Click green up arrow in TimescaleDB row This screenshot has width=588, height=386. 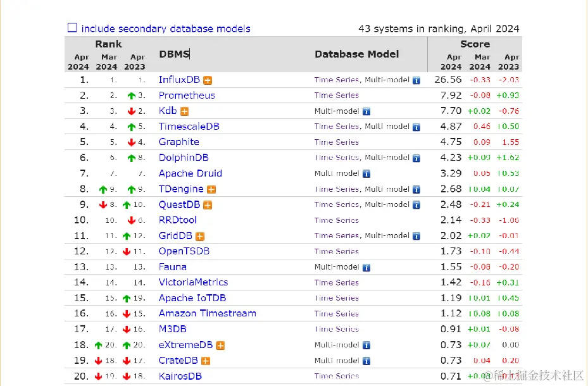click(x=131, y=127)
